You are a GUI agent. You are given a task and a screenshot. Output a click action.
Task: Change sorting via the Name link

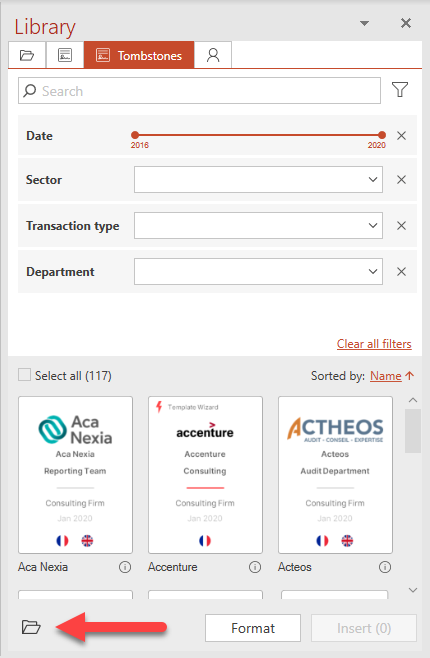(x=386, y=376)
